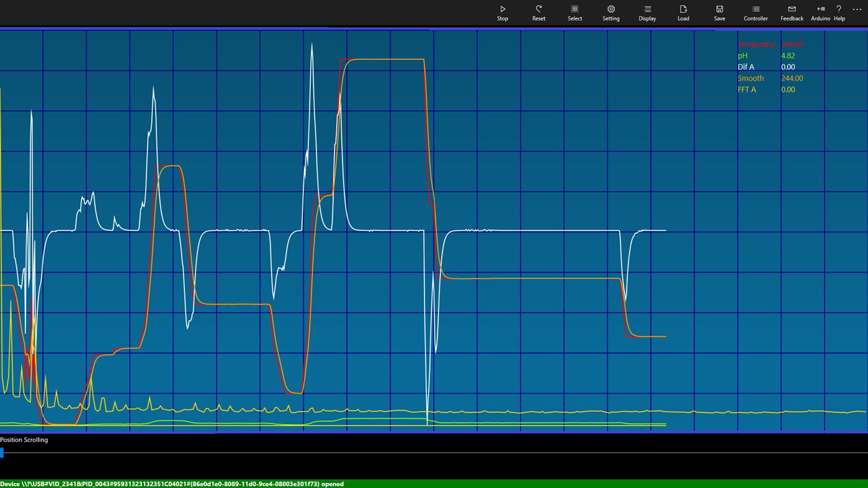
Task: Reset the chart with Reset icon
Action: tap(539, 9)
